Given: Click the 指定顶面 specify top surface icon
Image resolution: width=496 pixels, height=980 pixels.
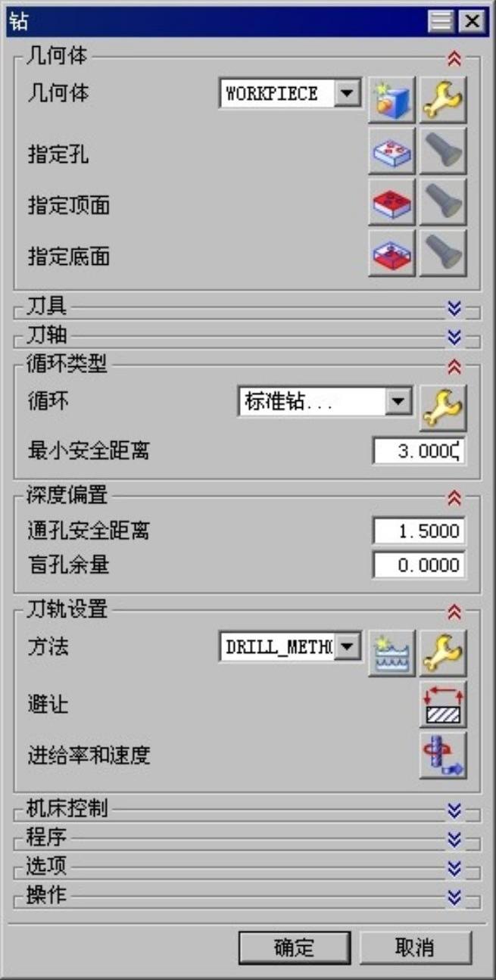Looking at the screenshot, I should click(x=392, y=202).
